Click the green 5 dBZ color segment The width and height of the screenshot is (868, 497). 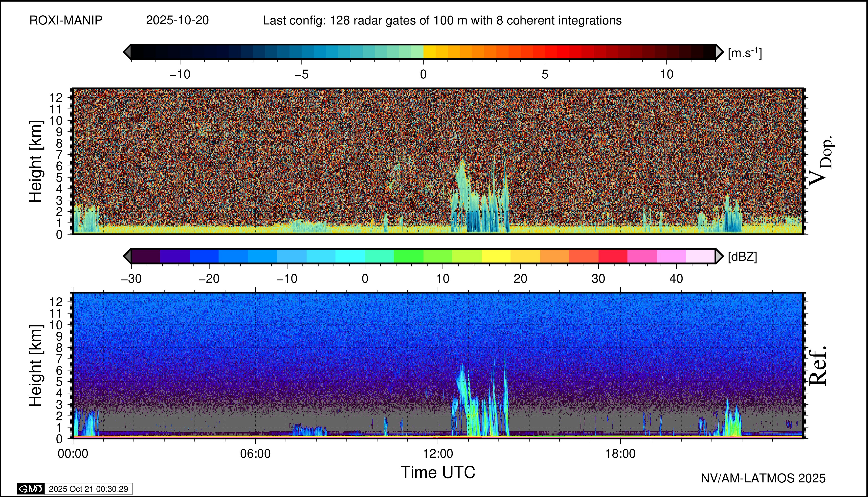pyautogui.click(x=408, y=256)
